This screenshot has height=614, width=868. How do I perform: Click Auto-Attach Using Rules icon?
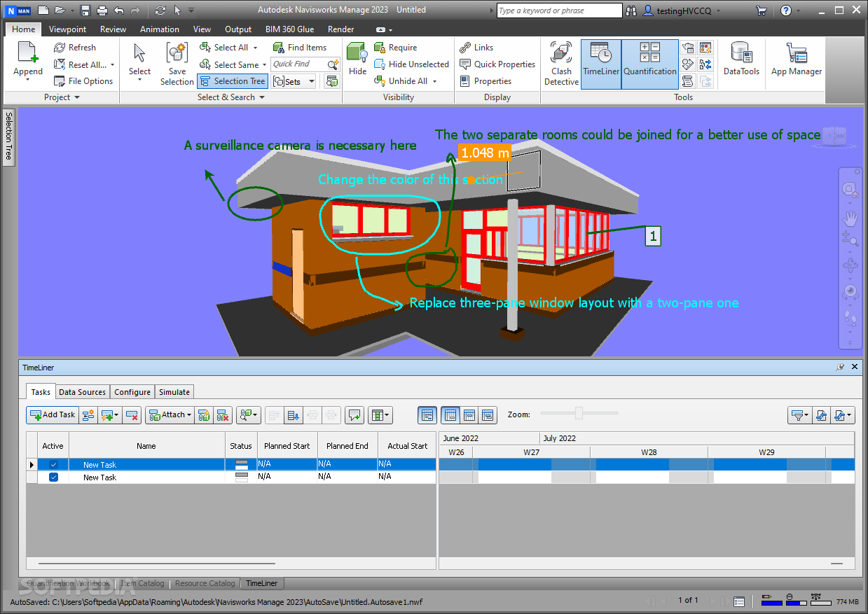pyautogui.click(x=204, y=415)
